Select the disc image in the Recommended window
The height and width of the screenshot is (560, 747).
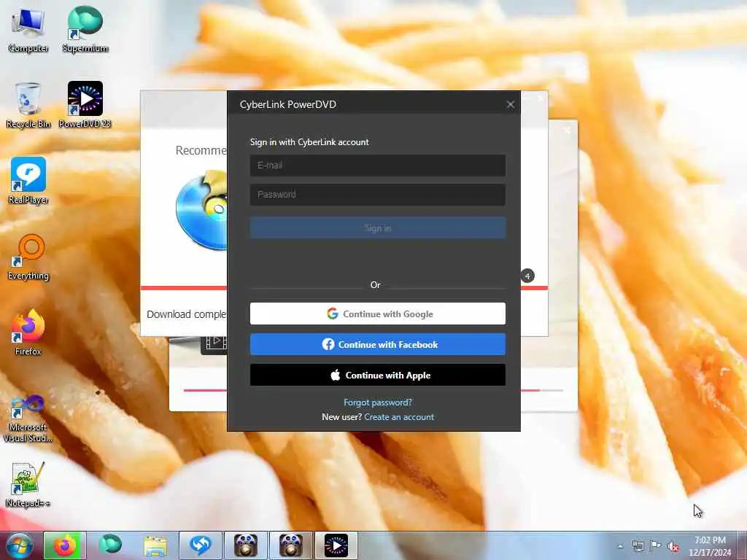pyautogui.click(x=201, y=210)
